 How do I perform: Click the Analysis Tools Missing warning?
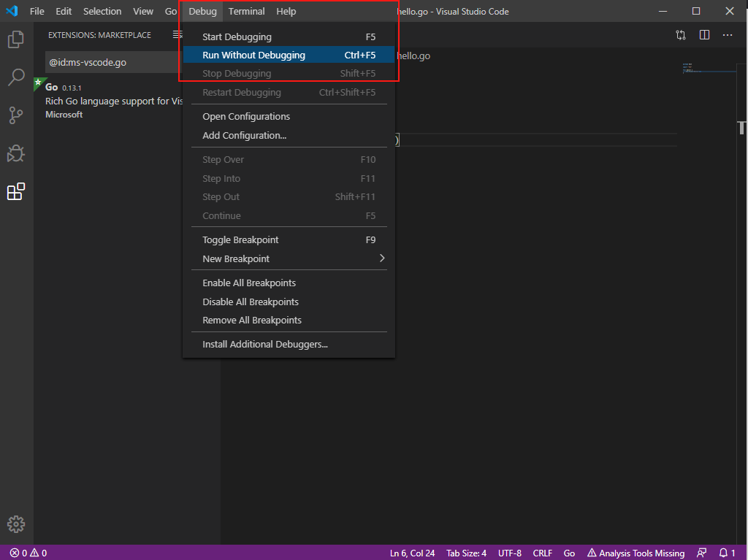point(636,553)
